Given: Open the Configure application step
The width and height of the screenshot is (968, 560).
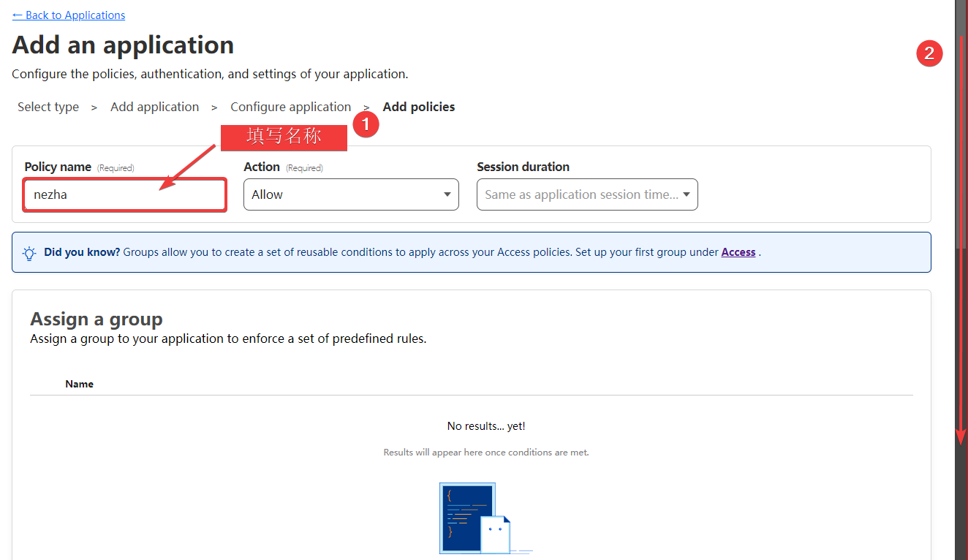Looking at the screenshot, I should 290,107.
